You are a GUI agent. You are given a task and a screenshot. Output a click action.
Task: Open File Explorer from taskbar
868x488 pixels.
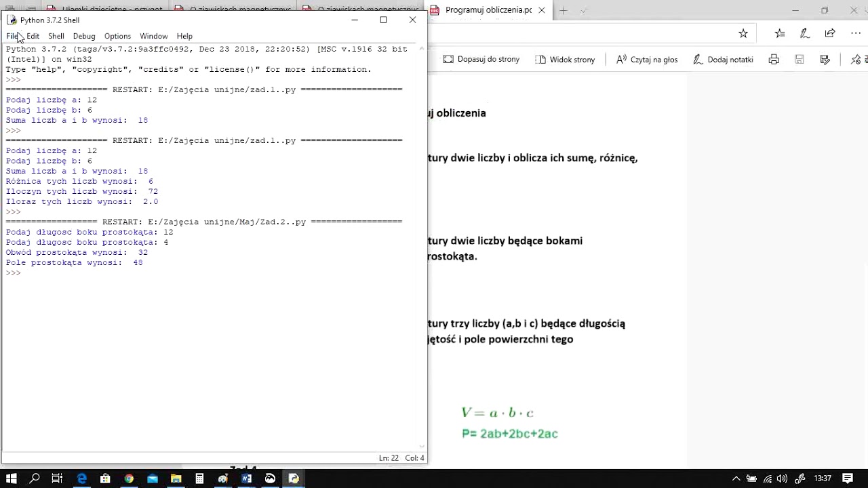click(x=176, y=479)
